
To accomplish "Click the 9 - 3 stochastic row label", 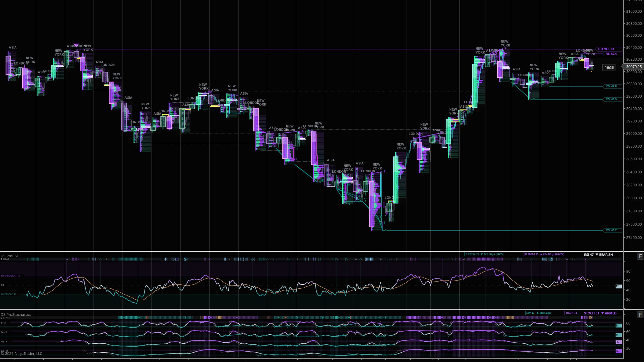I will [x=3, y=323].
